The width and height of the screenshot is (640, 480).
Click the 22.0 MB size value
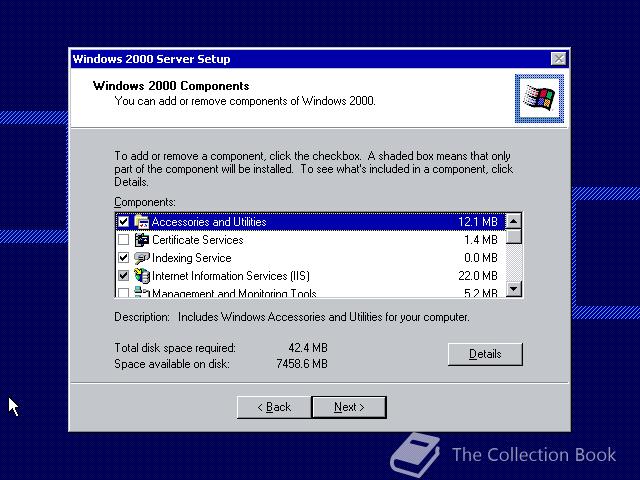coord(478,276)
